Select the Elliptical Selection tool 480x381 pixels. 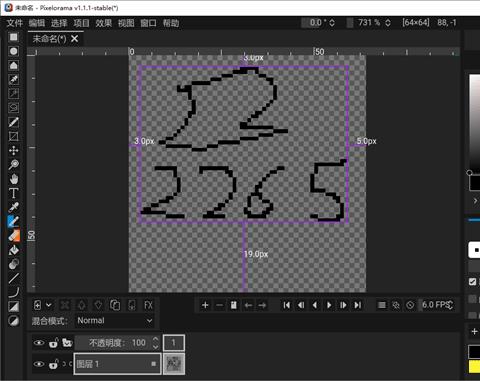coord(14,51)
